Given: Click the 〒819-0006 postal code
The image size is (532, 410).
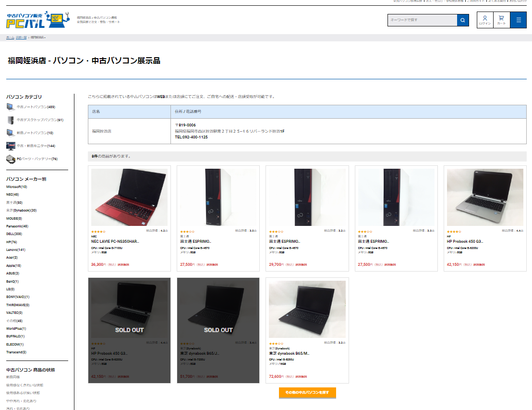Looking at the screenshot, I should pos(185,125).
